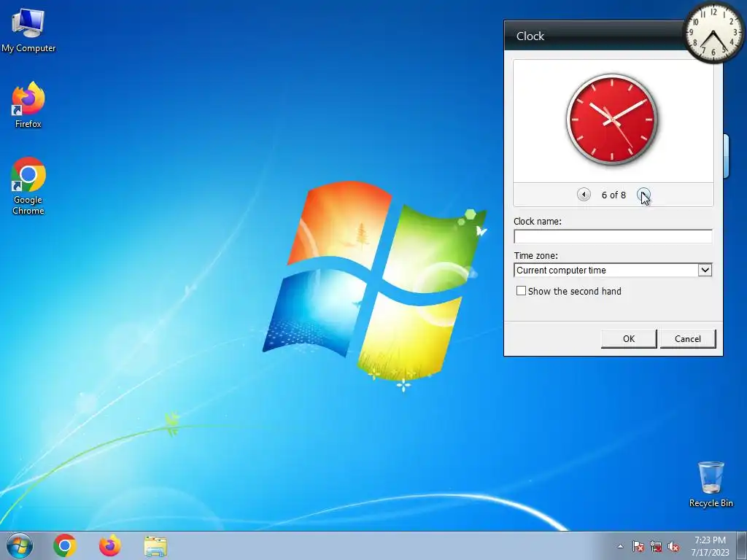747x560 pixels.
Task: Click the Clock name input field
Action: pyautogui.click(x=613, y=236)
